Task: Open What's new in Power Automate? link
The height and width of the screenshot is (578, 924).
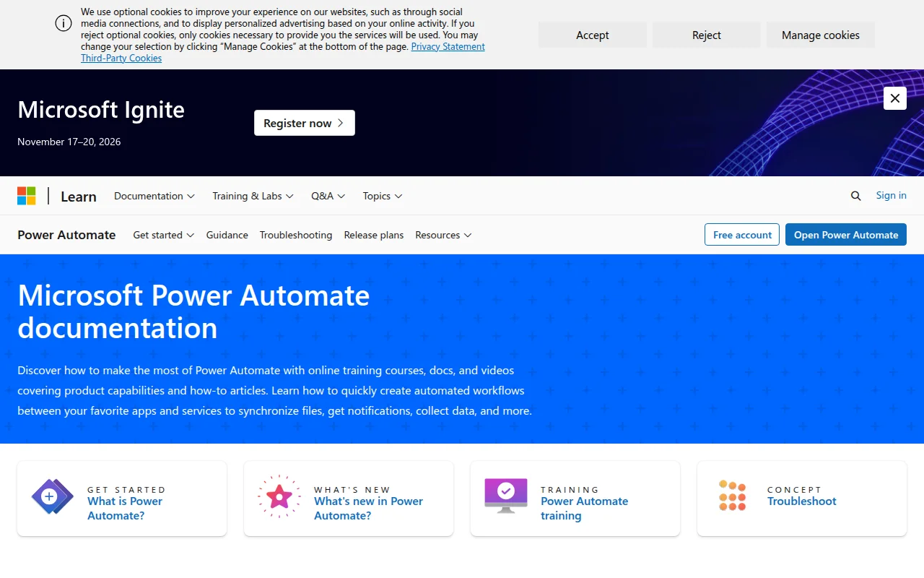Action: click(369, 509)
